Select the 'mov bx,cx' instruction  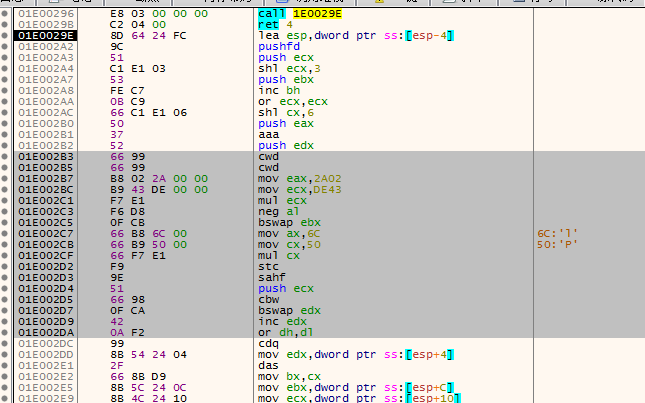click(289, 377)
